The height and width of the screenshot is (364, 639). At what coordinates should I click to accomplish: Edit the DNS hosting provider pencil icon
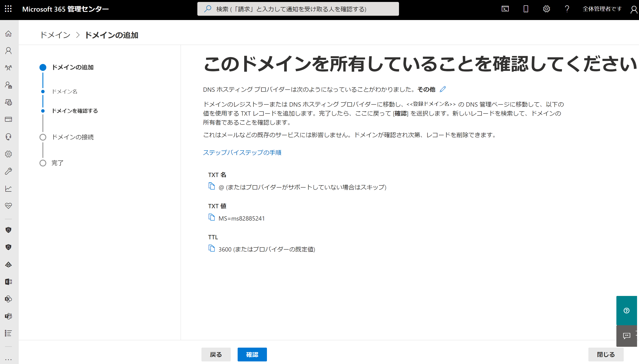coord(443,89)
